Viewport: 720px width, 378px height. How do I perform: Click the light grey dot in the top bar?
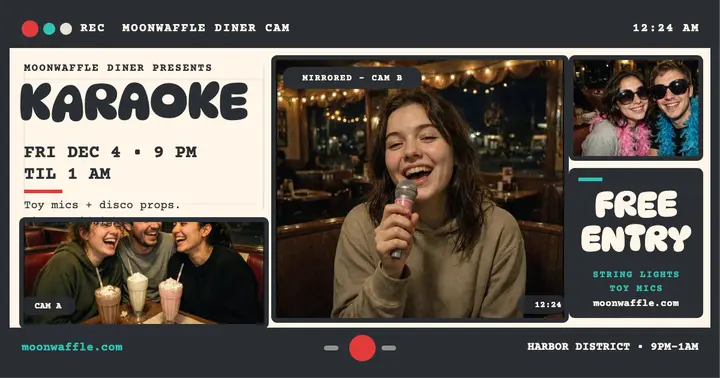coord(66,29)
